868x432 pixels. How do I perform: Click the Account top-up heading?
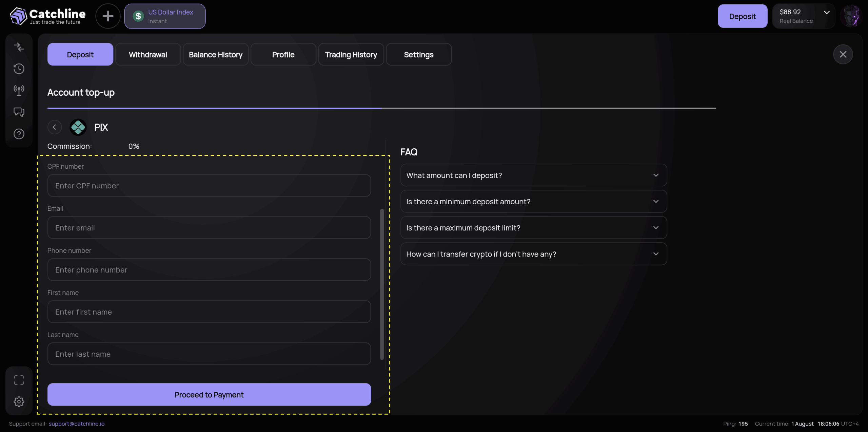(x=81, y=92)
